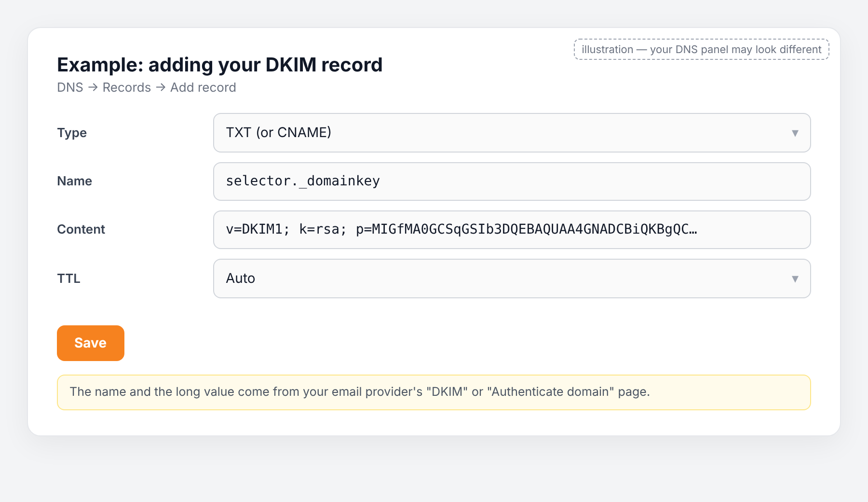
Task: Click the TTL field label
Action: tap(68, 279)
